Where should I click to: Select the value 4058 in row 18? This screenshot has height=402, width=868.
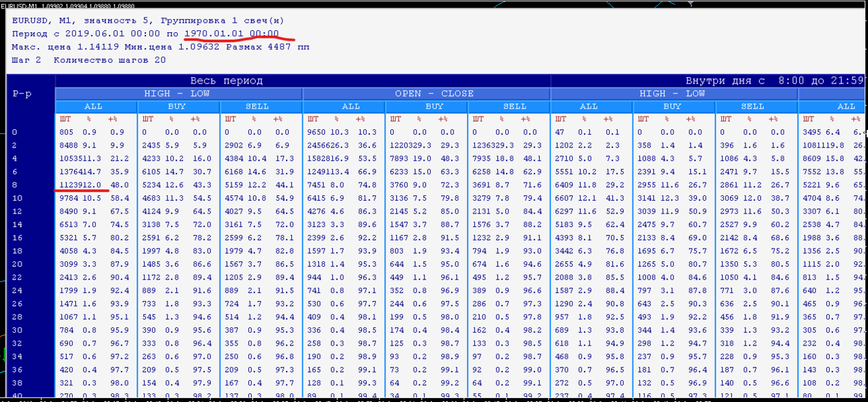pos(69,251)
